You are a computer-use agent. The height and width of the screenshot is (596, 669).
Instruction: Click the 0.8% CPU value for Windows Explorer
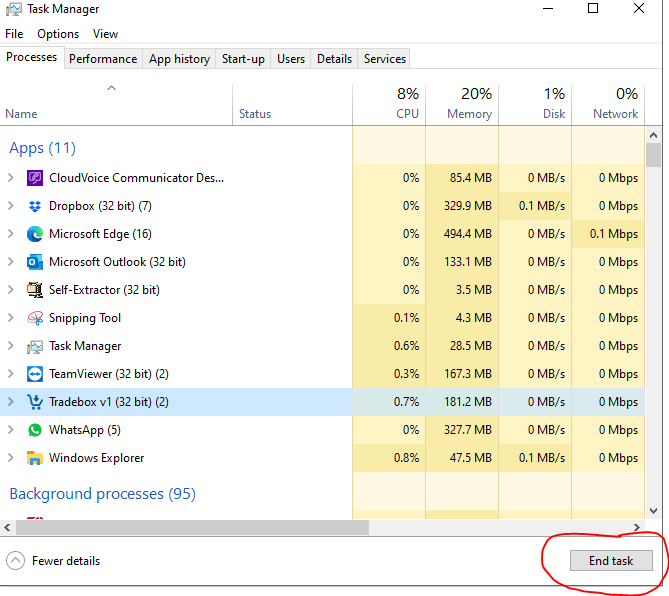point(406,458)
